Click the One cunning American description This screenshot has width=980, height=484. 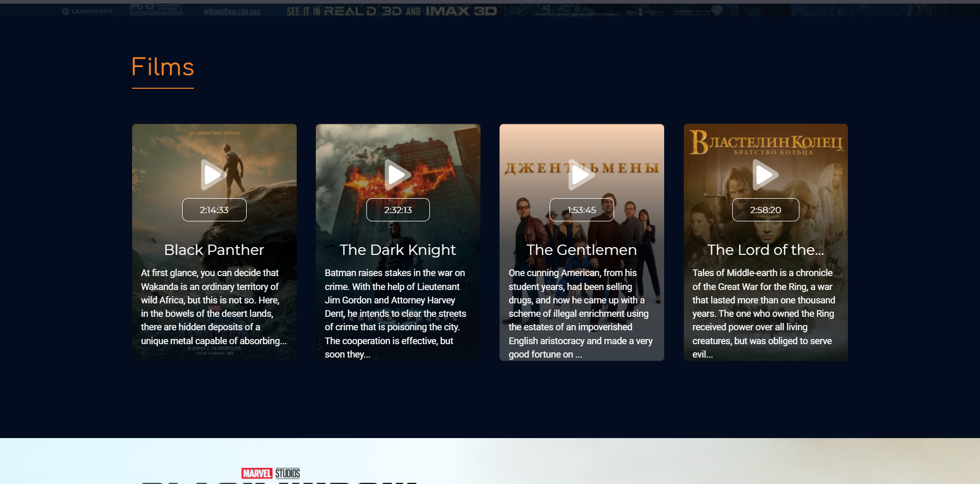pyautogui.click(x=581, y=313)
